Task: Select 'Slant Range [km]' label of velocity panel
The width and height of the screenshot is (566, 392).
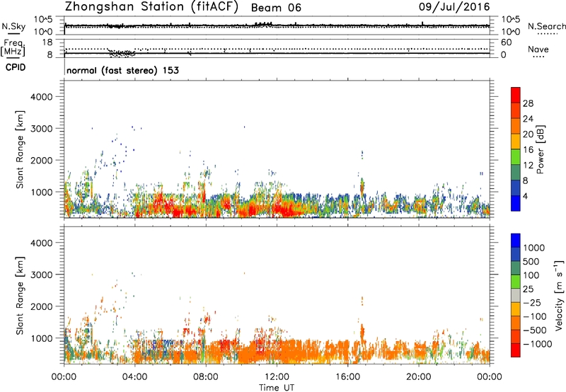Action: tap(20, 296)
